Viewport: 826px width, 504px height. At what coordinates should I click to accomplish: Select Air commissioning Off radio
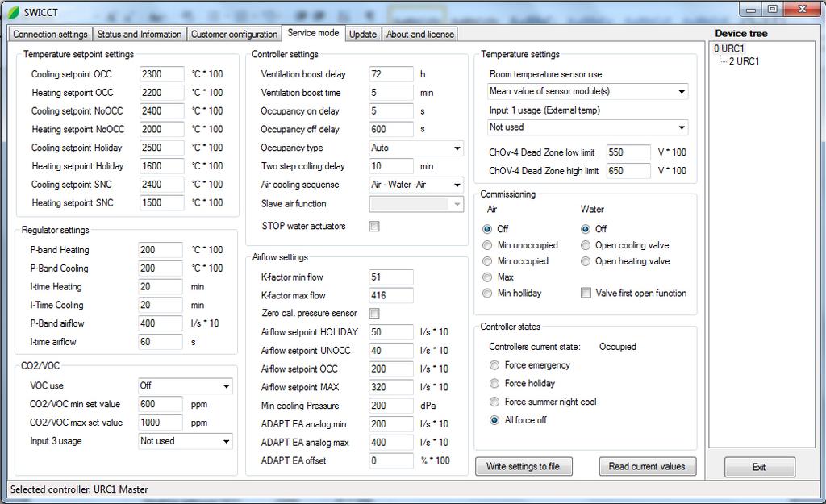(x=487, y=229)
